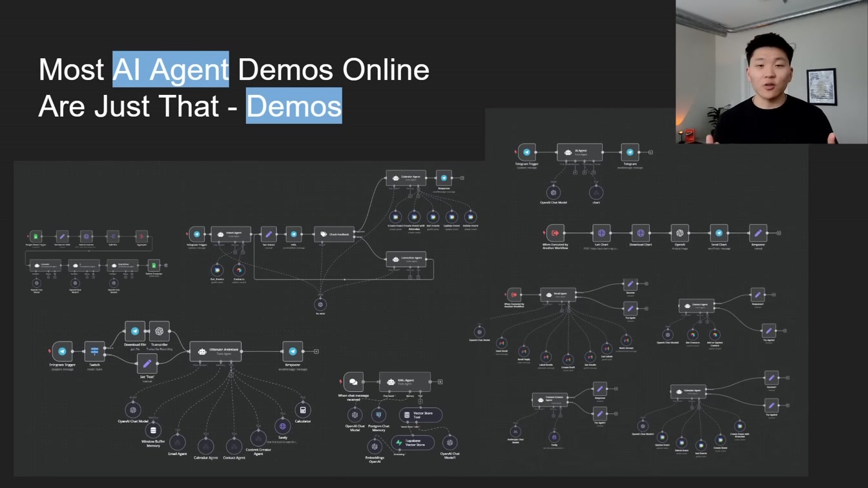Click the Label Emails Gmail tool
The height and width of the screenshot is (488, 868).
coord(546,356)
